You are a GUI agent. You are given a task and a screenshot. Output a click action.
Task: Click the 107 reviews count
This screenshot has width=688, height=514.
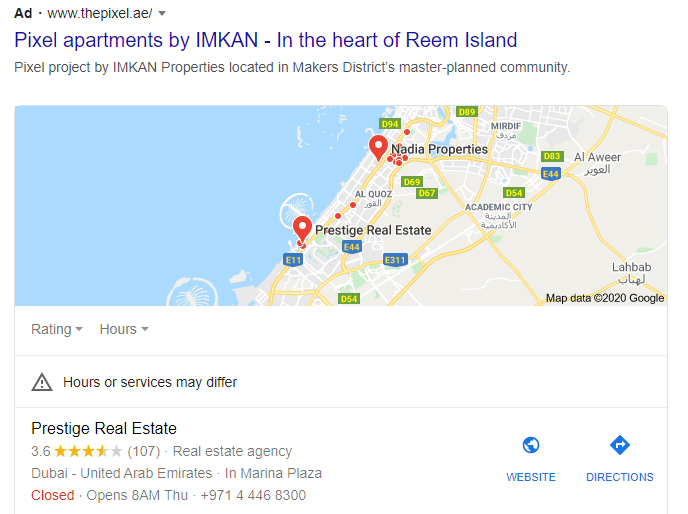(144, 451)
